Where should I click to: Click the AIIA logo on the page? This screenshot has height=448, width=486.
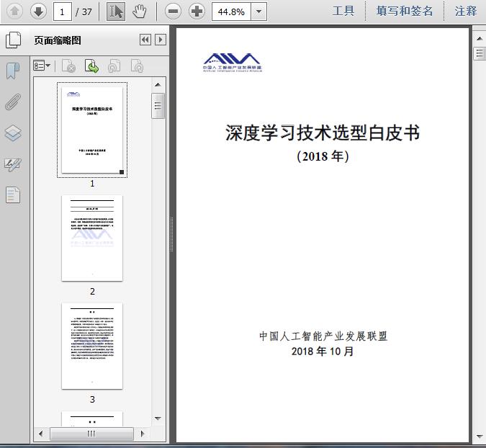(x=232, y=63)
